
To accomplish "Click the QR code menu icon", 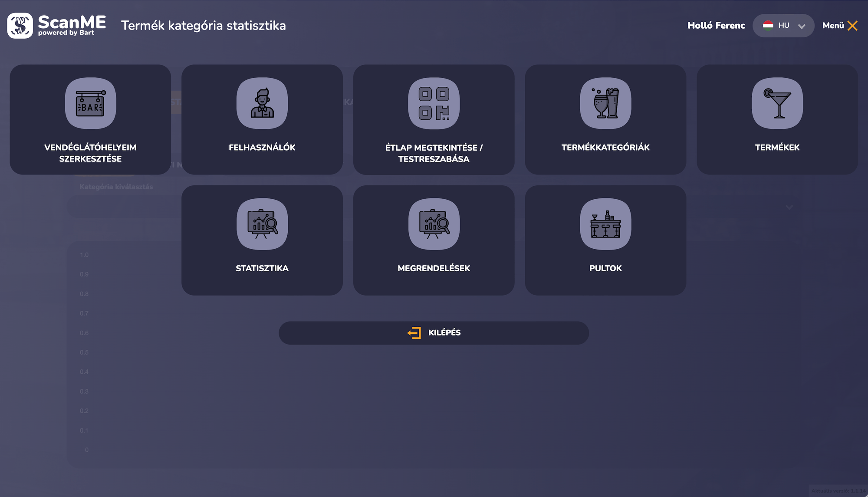I will click(x=434, y=103).
